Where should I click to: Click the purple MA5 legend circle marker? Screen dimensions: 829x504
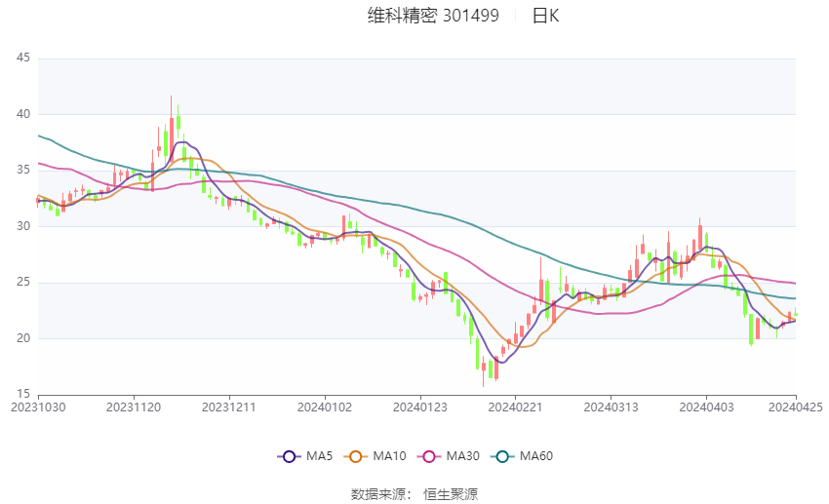pos(288,456)
